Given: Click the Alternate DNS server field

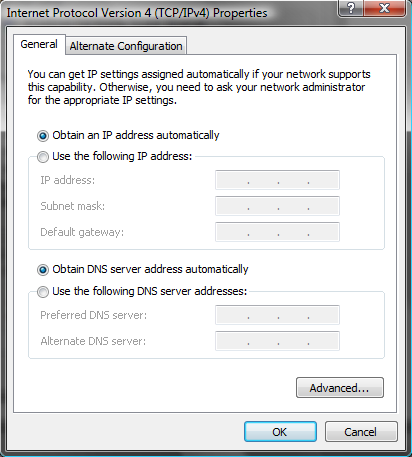Looking at the screenshot, I should coord(277,341).
